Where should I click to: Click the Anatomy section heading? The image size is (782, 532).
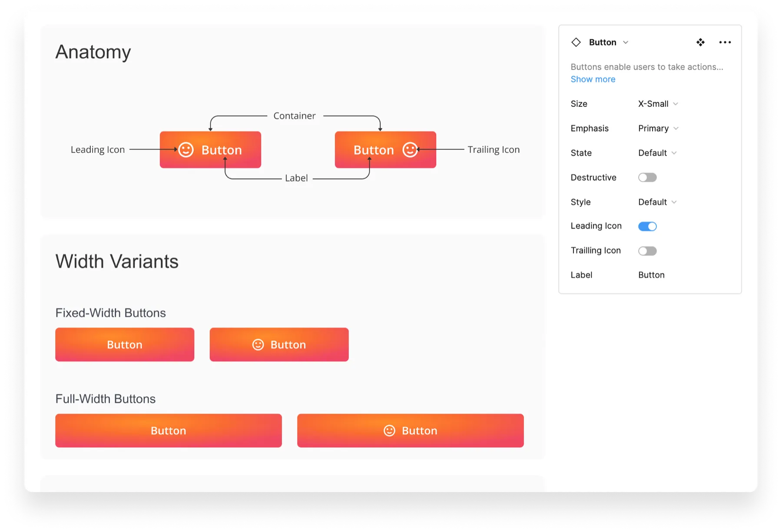[93, 52]
